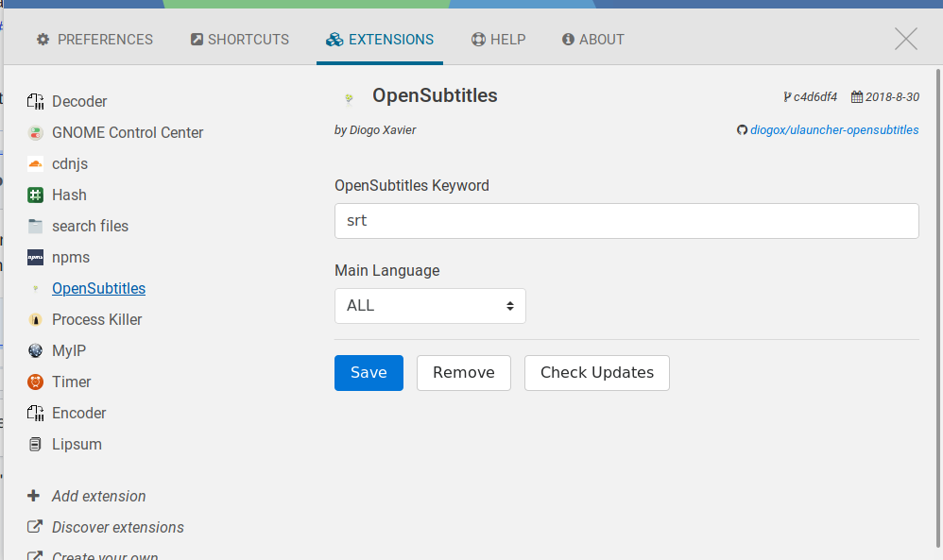Click the npms extension icon
Screen dimensions: 943x560
coord(36,257)
